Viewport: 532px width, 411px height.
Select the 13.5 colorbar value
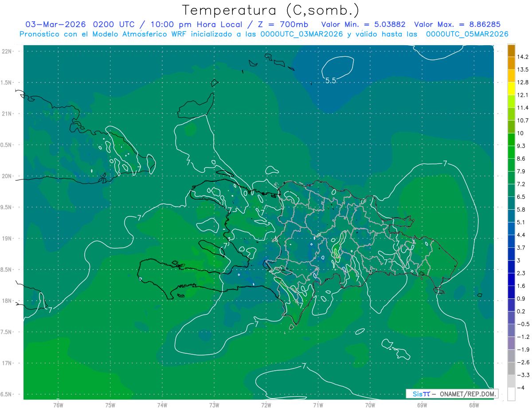point(523,70)
